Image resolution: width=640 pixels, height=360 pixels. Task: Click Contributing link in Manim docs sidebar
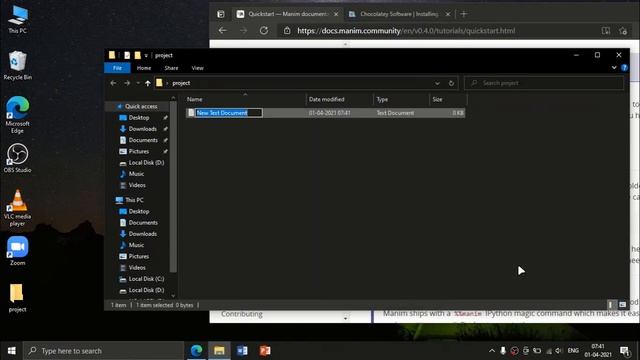point(242,314)
